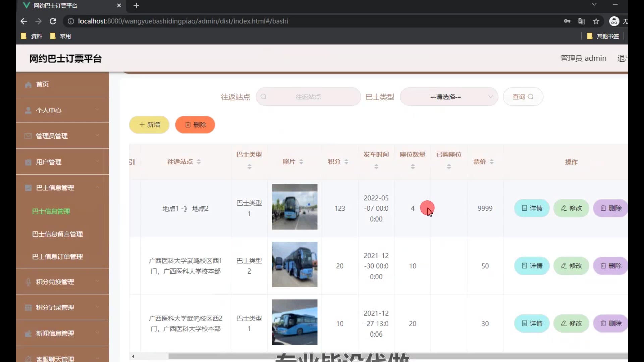Open saved passwords key icon
The height and width of the screenshot is (362, 644).
click(567, 21)
